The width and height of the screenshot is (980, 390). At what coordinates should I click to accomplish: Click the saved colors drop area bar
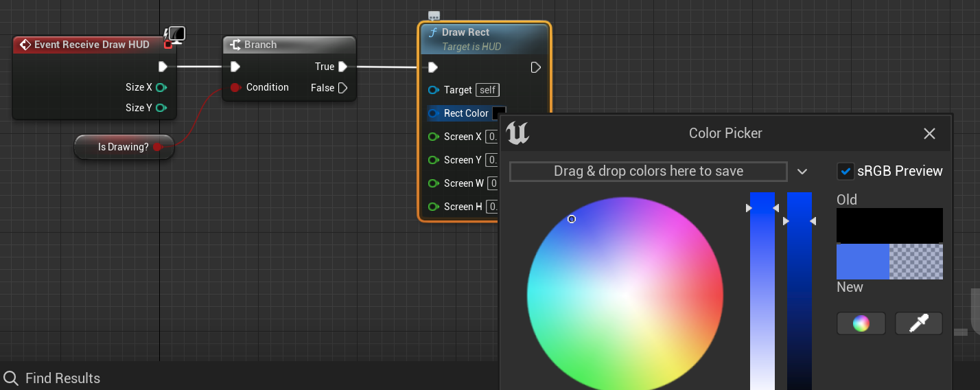pyautogui.click(x=649, y=172)
